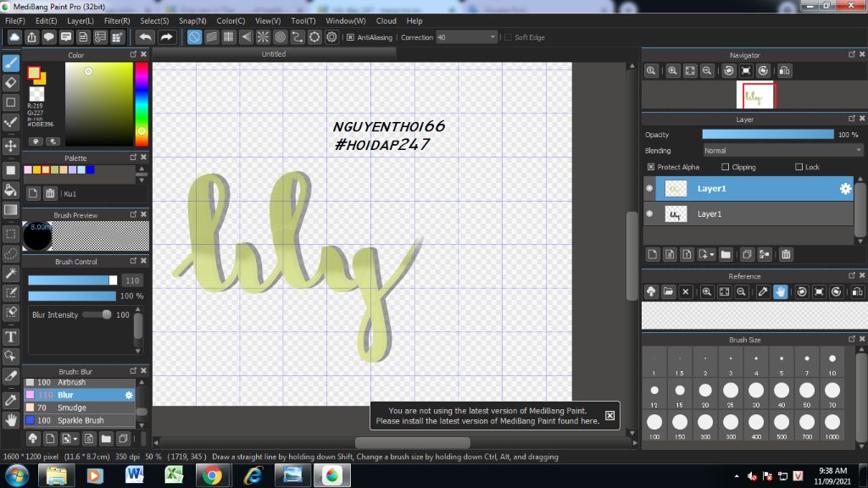Click the Undo arrow in toolbar
Screen dimensions: 868x488
pyautogui.click(x=145, y=37)
